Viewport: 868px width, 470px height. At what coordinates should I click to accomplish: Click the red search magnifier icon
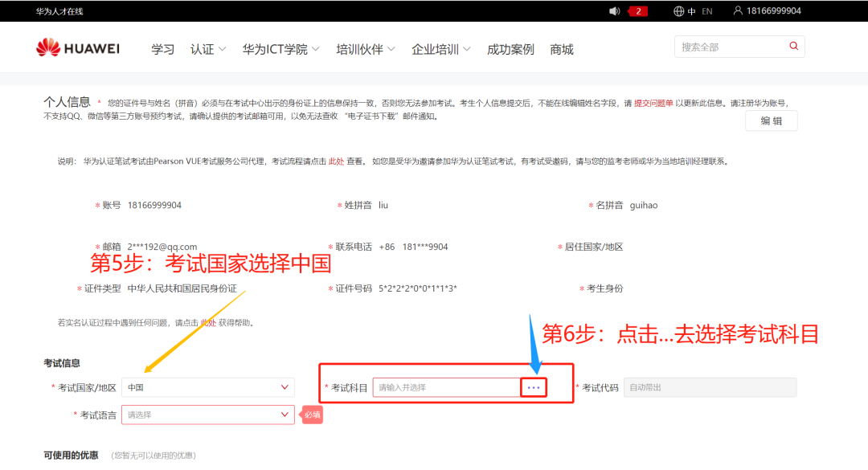793,47
